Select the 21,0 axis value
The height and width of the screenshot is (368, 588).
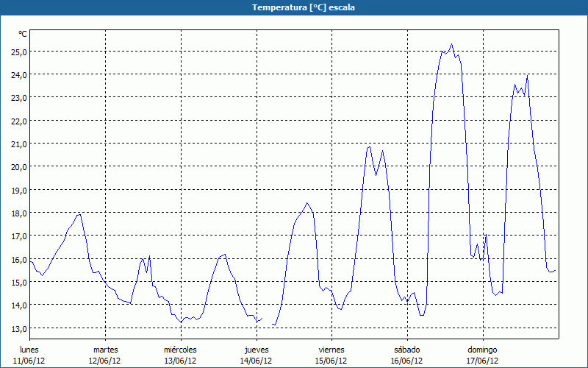coord(19,144)
